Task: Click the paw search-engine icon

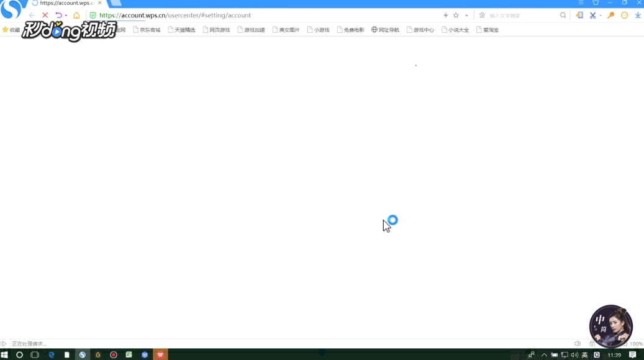Action: pos(482,15)
